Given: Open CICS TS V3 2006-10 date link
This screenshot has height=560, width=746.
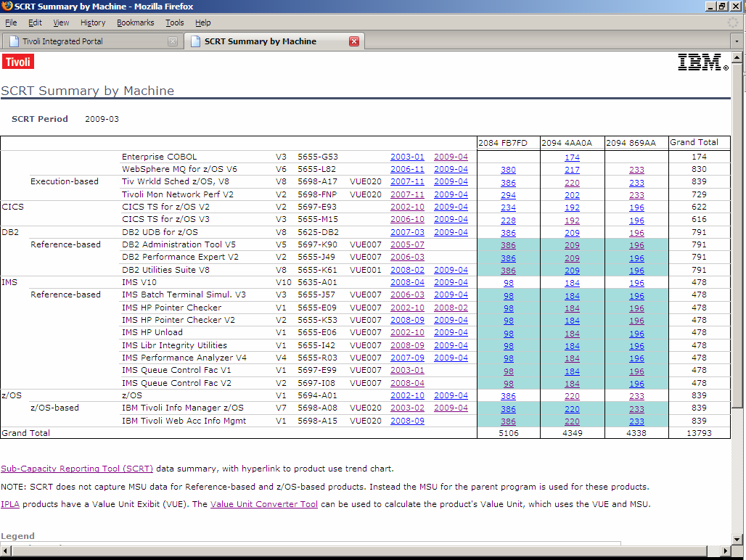Looking at the screenshot, I should pyautogui.click(x=407, y=219).
